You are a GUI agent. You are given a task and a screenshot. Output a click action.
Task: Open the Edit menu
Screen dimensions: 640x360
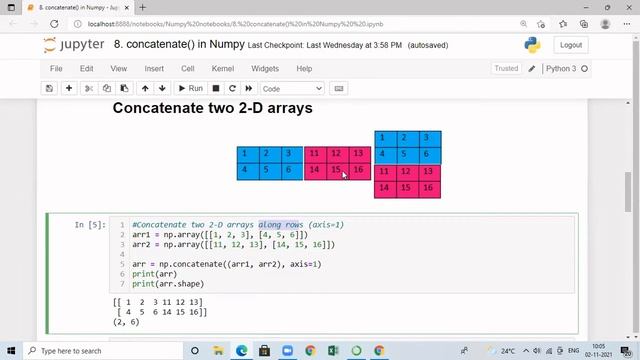87,69
